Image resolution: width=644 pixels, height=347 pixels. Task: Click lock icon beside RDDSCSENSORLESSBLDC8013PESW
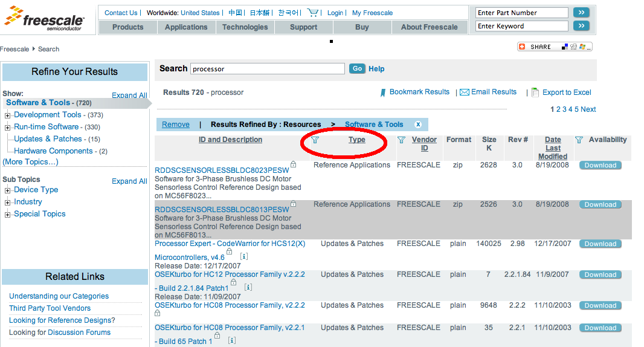[x=293, y=204]
